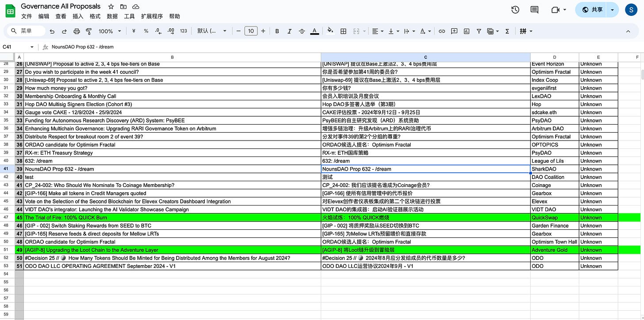Select column D header
Screen dimensions: 644x320
(x=555, y=57)
